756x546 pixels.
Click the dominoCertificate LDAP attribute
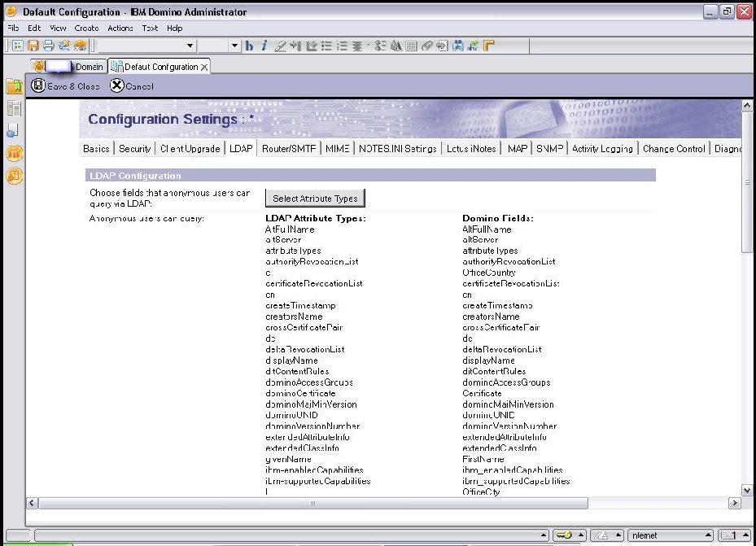pos(300,393)
